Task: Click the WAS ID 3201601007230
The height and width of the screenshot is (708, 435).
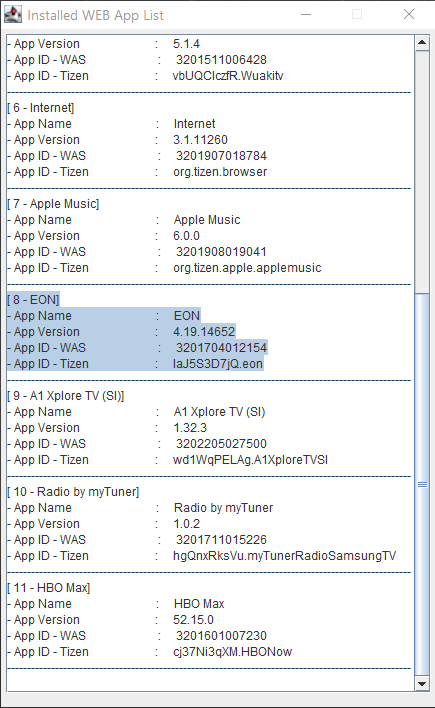Action: (x=221, y=636)
